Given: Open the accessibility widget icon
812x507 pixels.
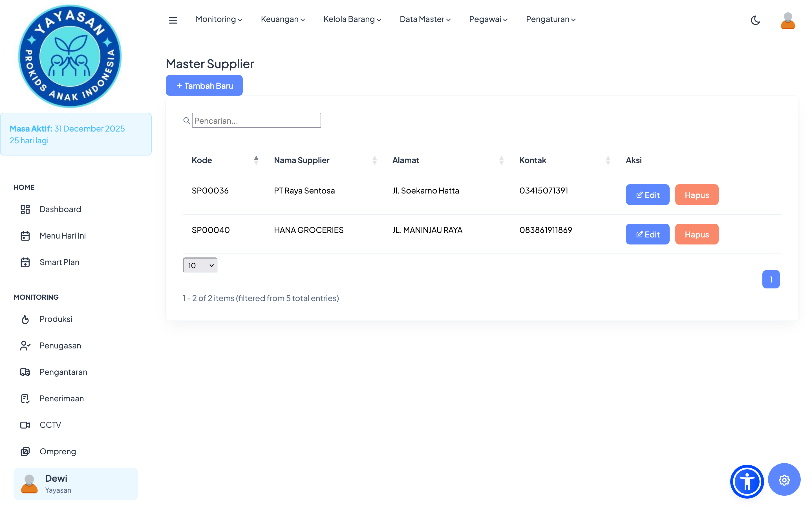Looking at the screenshot, I should click(x=747, y=482).
